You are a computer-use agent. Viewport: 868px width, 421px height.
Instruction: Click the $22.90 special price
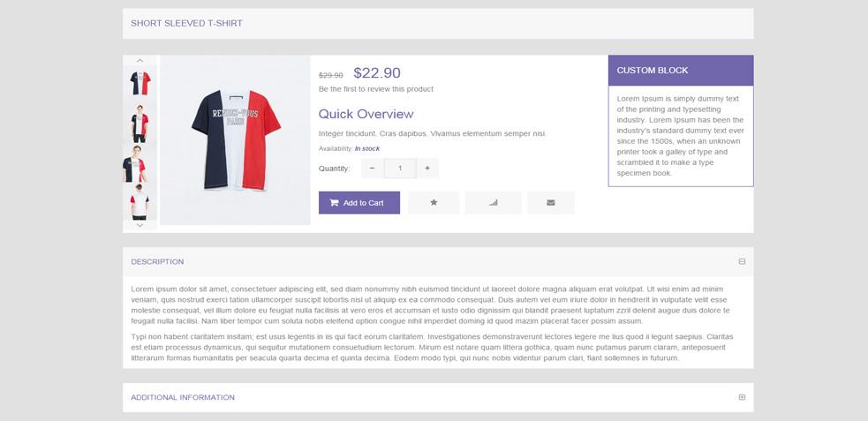tap(377, 73)
